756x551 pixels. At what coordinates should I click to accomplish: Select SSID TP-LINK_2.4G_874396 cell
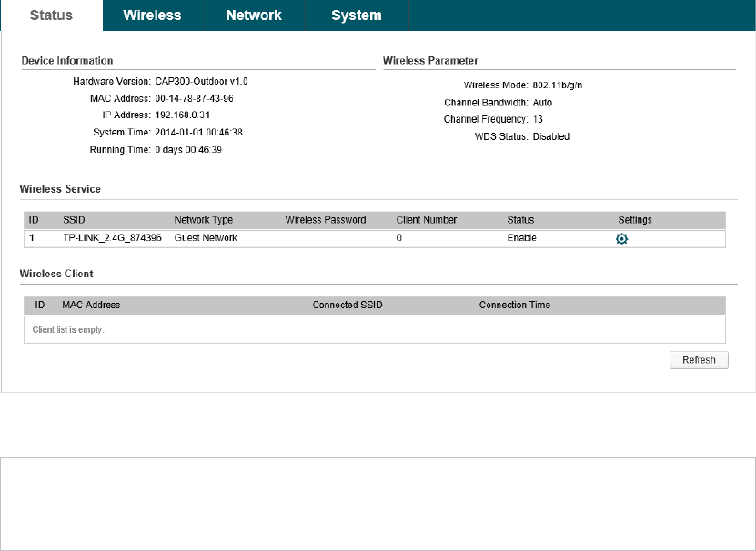[x=112, y=237]
